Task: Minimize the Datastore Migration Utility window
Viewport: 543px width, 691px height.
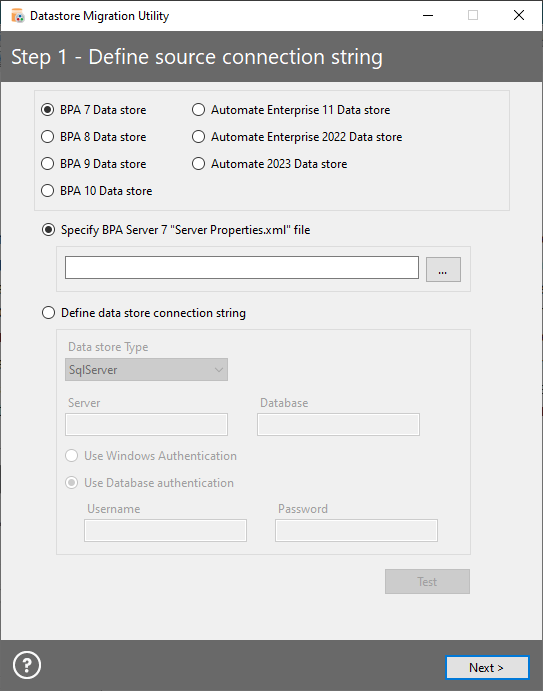Action: [428, 15]
